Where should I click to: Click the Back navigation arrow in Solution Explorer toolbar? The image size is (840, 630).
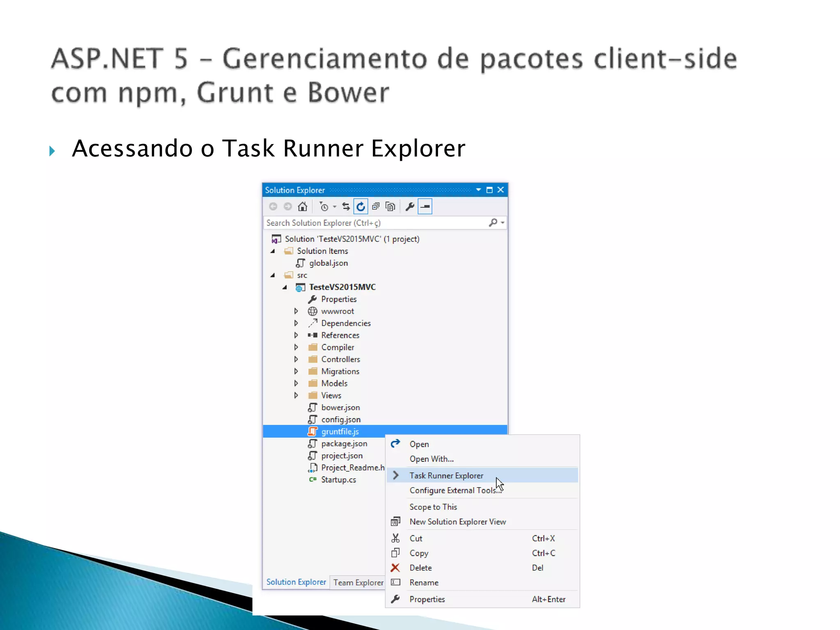(x=273, y=207)
